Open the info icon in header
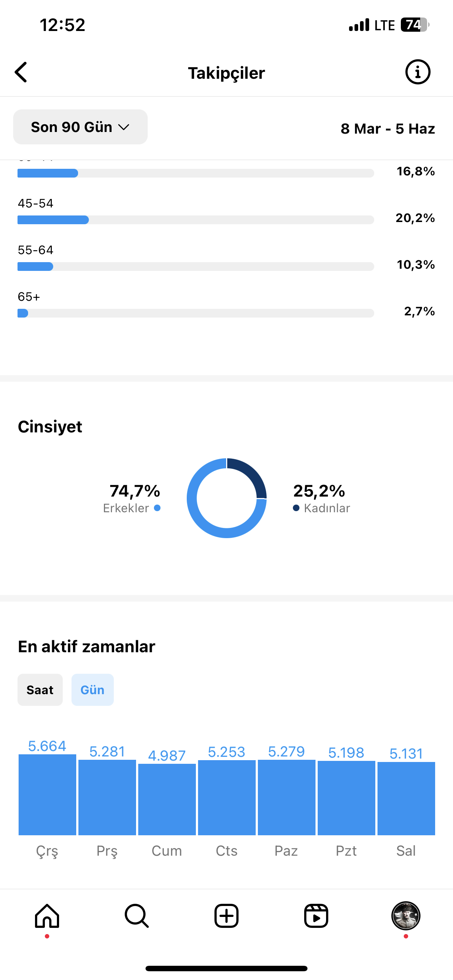This screenshot has height=980, width=453. point(418,72)
